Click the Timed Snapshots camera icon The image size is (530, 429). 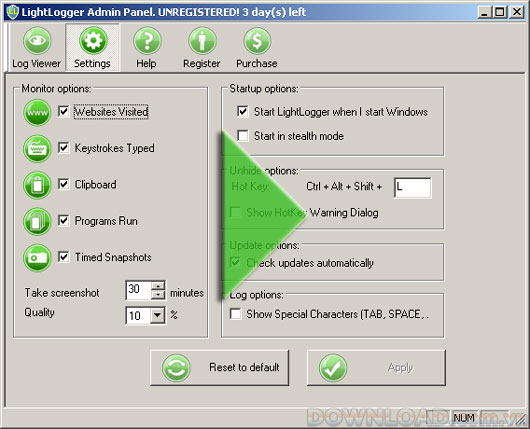click(x=37, y=258)
